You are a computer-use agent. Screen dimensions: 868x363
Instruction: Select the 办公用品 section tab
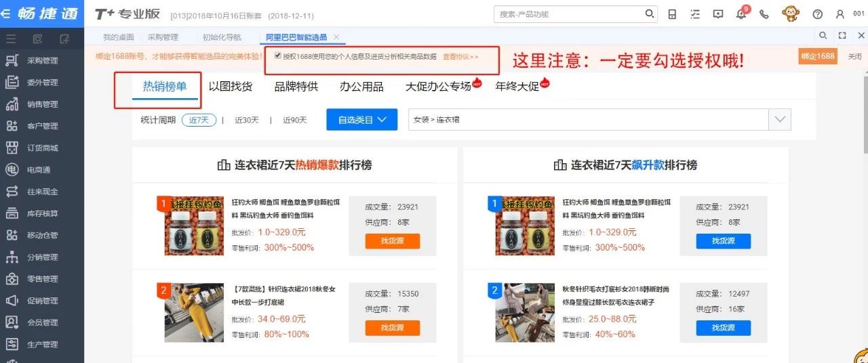(362, 86)
